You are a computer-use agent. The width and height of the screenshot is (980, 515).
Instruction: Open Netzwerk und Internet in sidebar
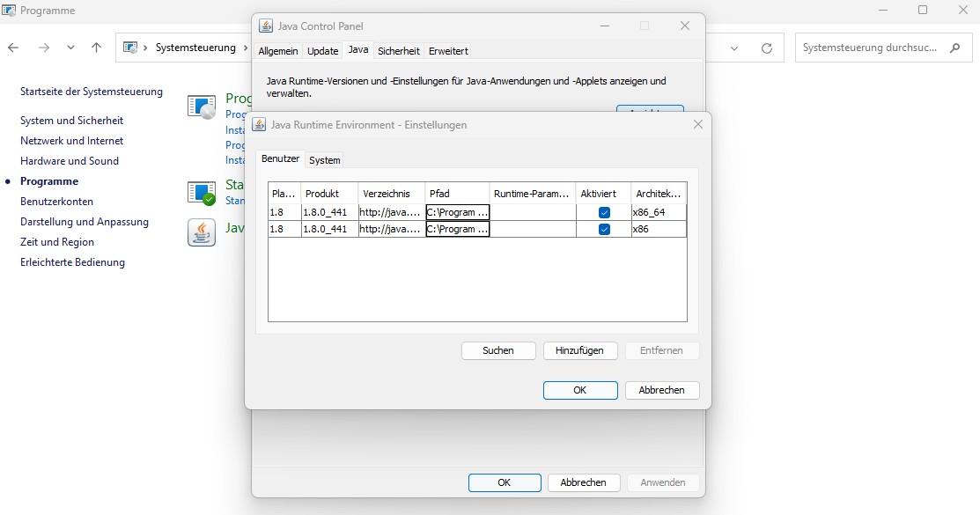click(71, 141)
